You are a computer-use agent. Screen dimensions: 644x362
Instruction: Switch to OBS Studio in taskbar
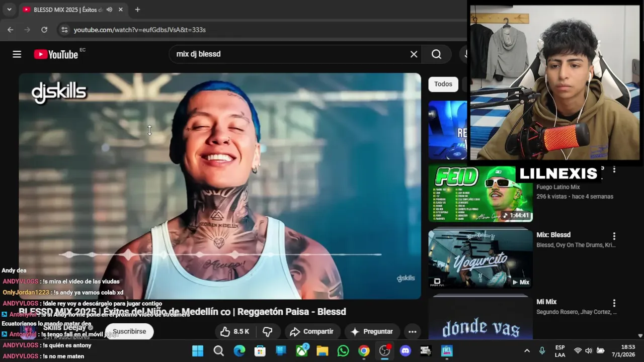pos(385,351)
